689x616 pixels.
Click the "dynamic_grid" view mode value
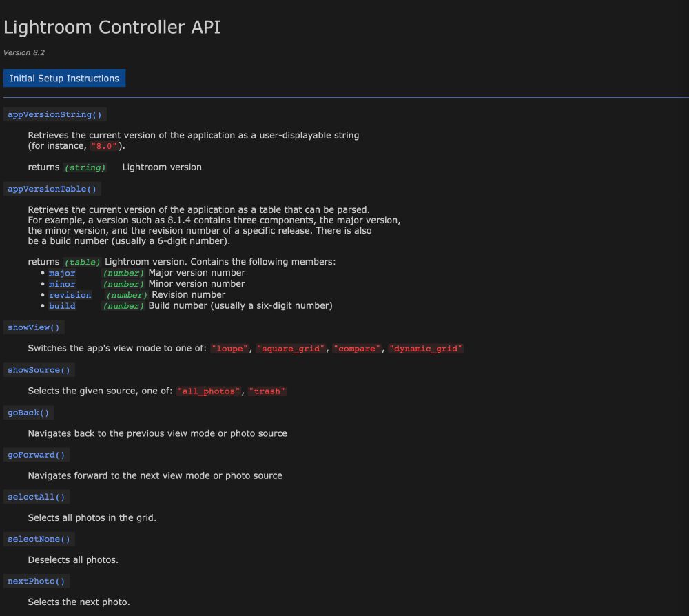(x=426, y=349)
